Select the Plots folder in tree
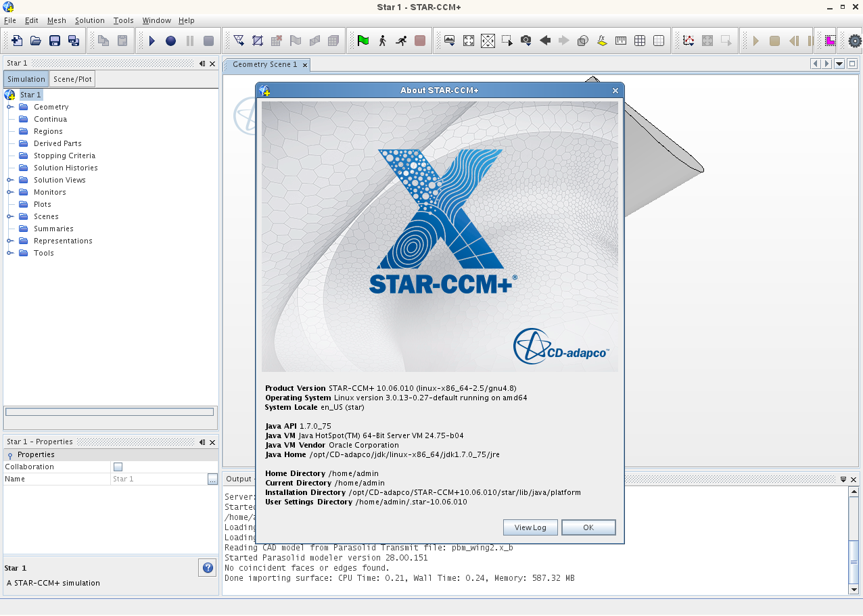This screenshot has width=863, height=616. click(43, 204)
